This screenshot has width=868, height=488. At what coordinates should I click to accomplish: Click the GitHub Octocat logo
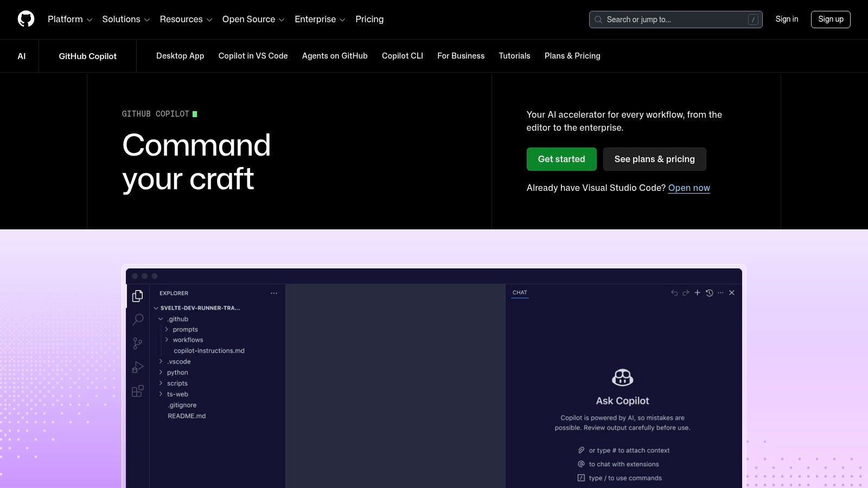click(x=26, y=19)
